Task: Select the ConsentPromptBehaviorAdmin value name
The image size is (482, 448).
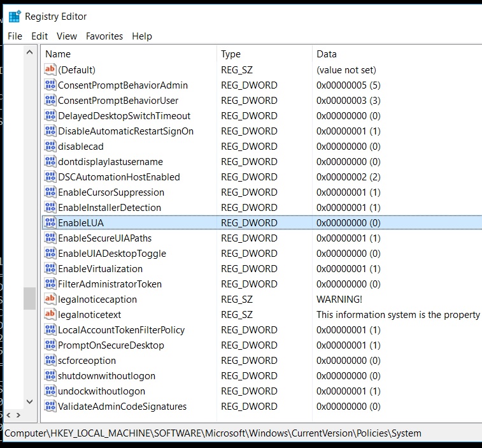Action: [x=123, y=85]
